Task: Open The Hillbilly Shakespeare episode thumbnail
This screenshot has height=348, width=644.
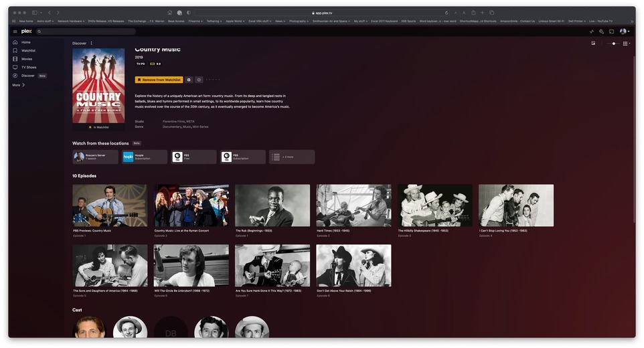Action: 435,205
